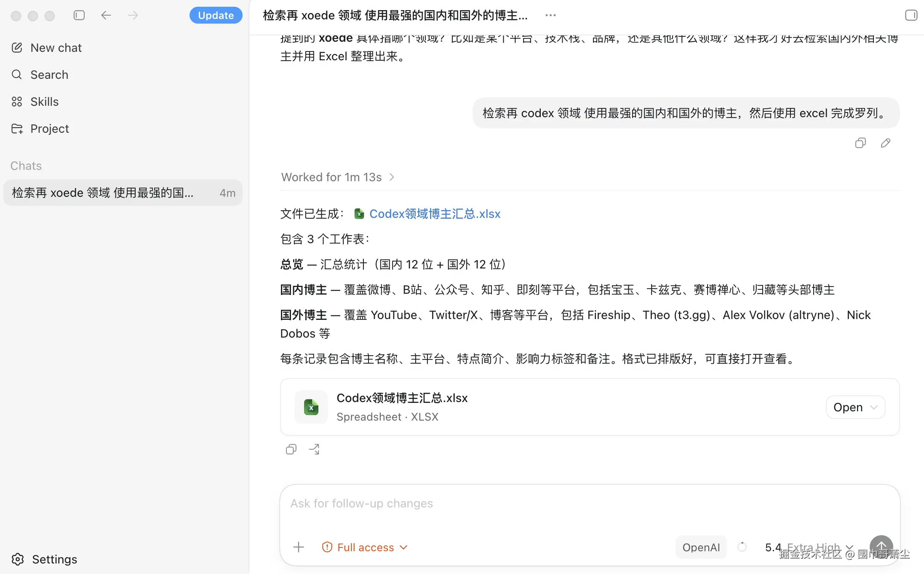This screenshot has width=924, height=574.
Task: Click the small Excel icon beside file link
Action: point(359,214)
